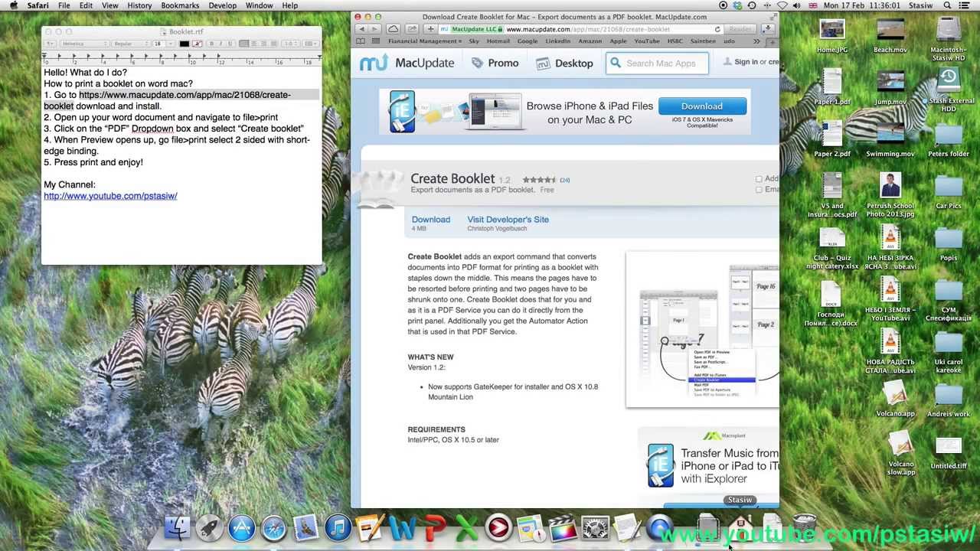Open paragraph styles dropdown in Booklet.rtf
The image size is (980, 551).
(50, 44)
